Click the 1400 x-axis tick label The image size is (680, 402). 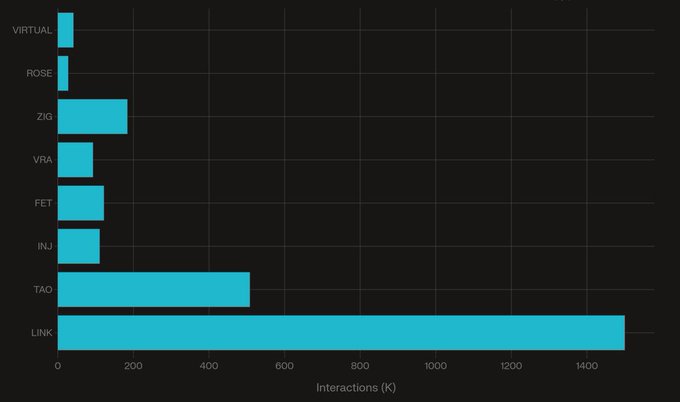[586, 366]
